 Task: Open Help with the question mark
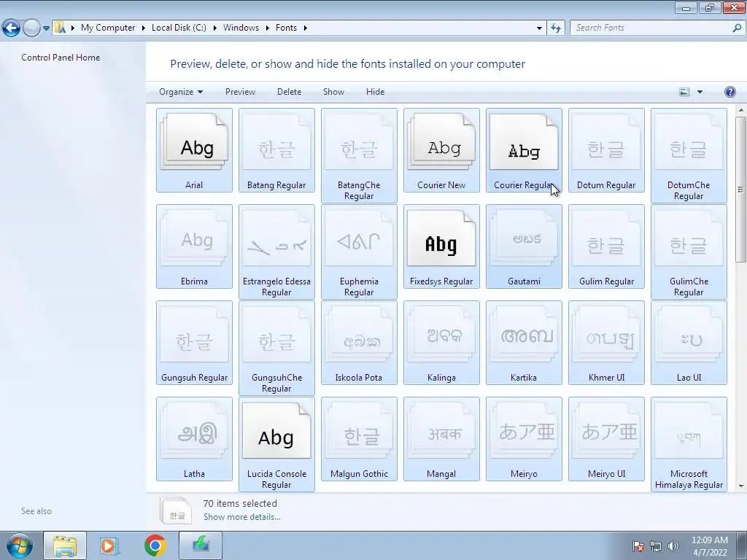click(729, 92)
